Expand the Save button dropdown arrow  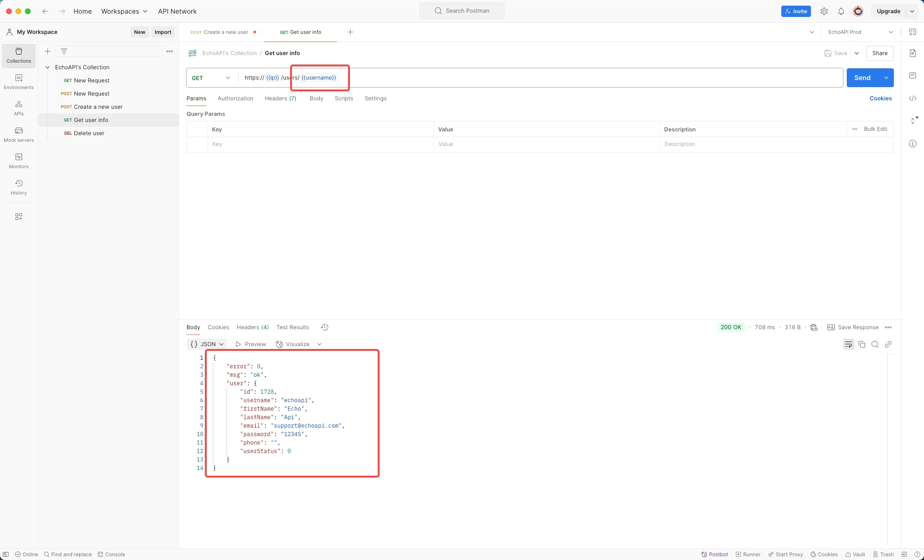click(856, 53)
